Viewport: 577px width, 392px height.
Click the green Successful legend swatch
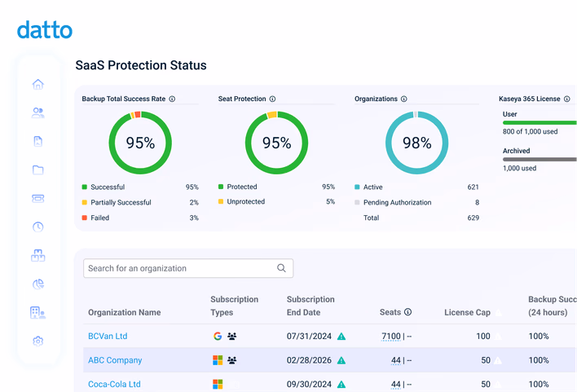84,187
